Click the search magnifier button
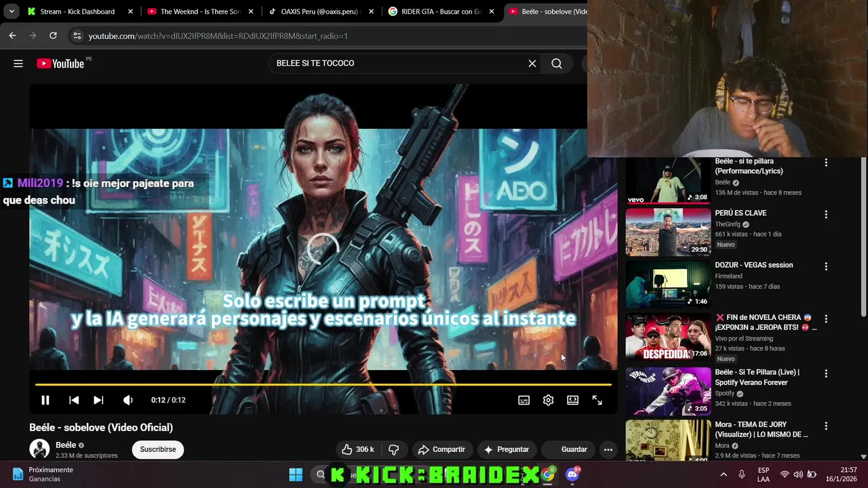This screenshot has height=488, width=868. pyautogui.click(x=557, y=64)
